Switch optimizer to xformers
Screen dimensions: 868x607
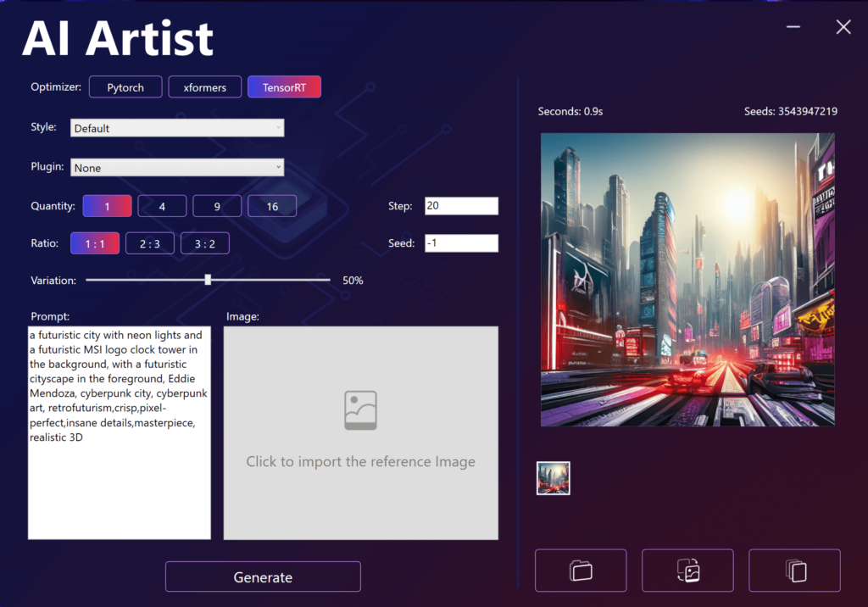[x=204, y=86]
